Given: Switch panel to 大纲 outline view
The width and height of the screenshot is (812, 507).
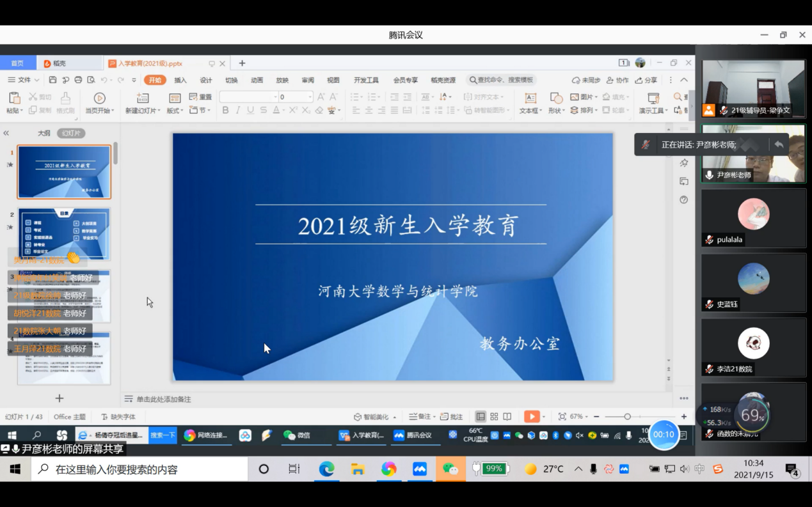Looking at the screenshot, I should 44,133.
